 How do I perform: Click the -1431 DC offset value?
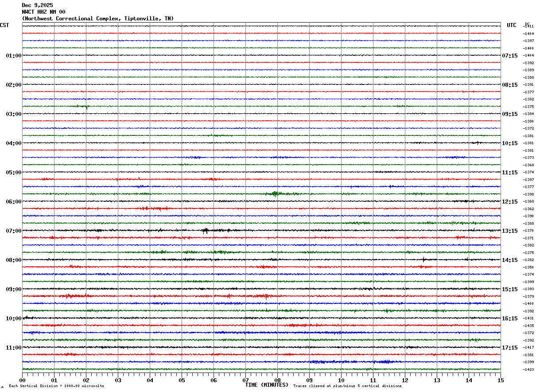tap(528, 319)
